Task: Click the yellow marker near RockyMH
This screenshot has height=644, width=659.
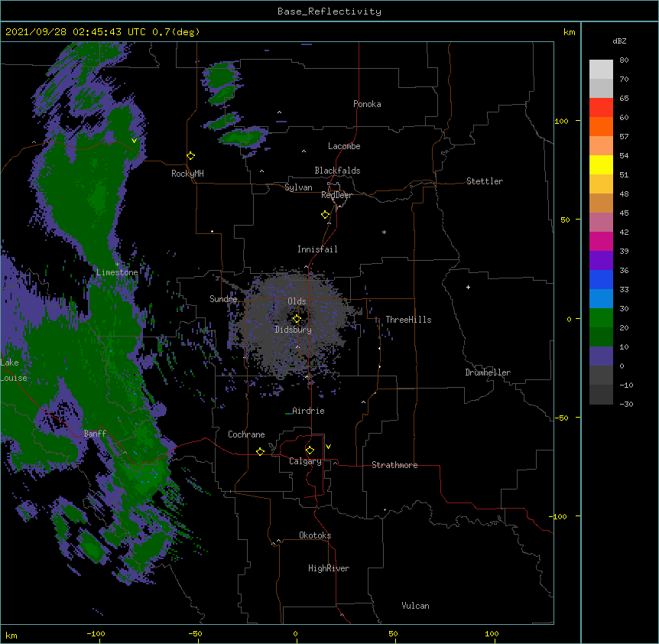Action: (190, 156)
